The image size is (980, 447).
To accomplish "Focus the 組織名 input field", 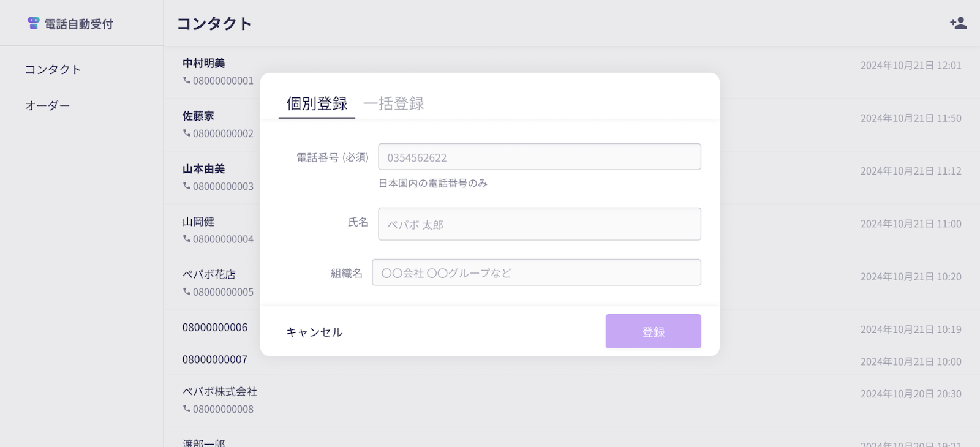I will (x=537, y=272).
